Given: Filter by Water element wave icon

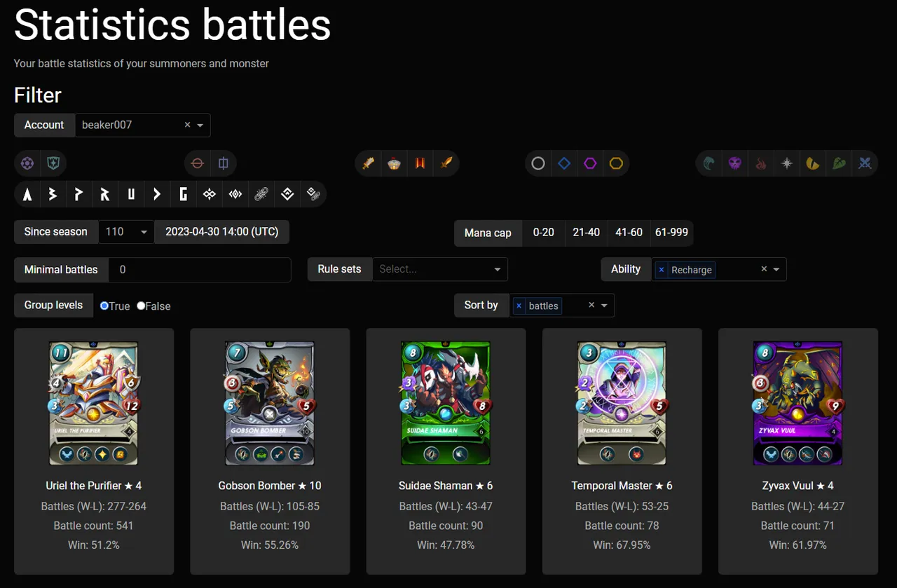Looking at the screenshot, I should [709, 164].
